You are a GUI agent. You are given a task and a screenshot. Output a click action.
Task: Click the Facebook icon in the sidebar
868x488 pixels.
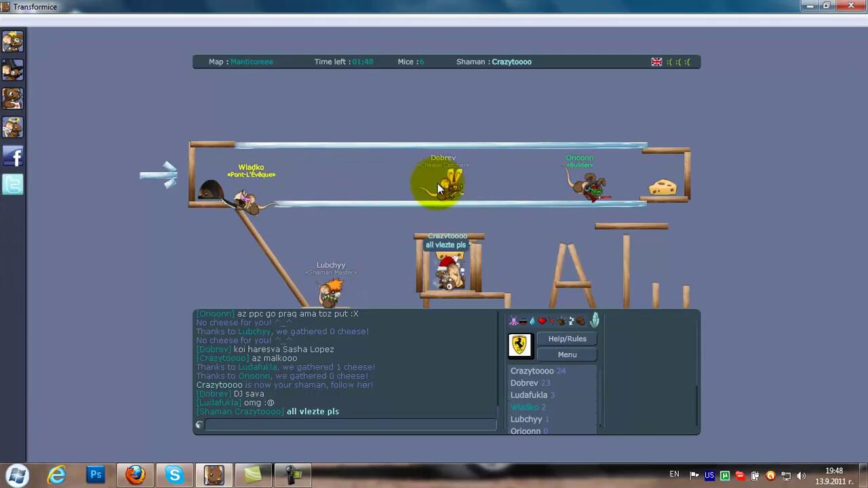point(13,157)
